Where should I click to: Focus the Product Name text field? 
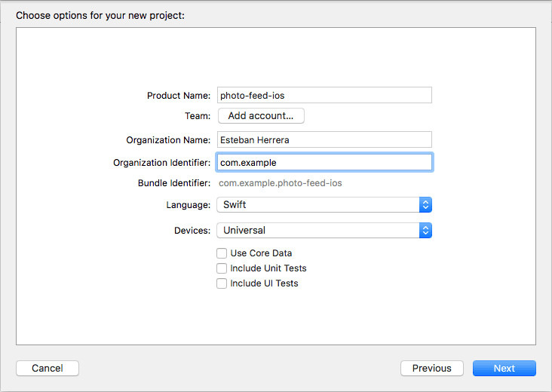click(x=324, y=95)
